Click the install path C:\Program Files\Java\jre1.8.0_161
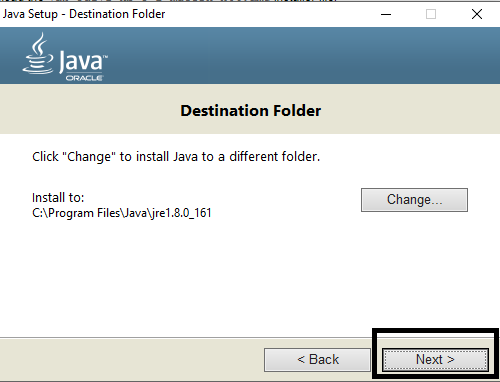Viewport: 500px width, 382px height. click(122, 213)
